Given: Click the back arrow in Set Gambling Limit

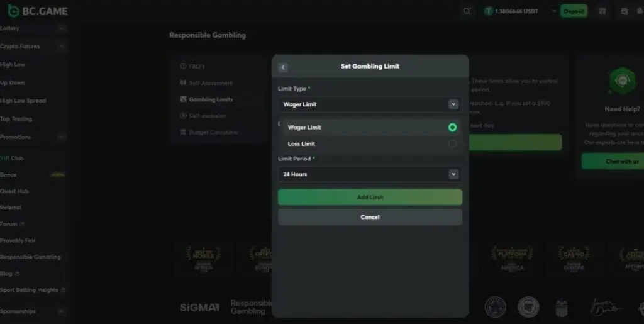Looking at the screenshot, I should coord(283,67).
